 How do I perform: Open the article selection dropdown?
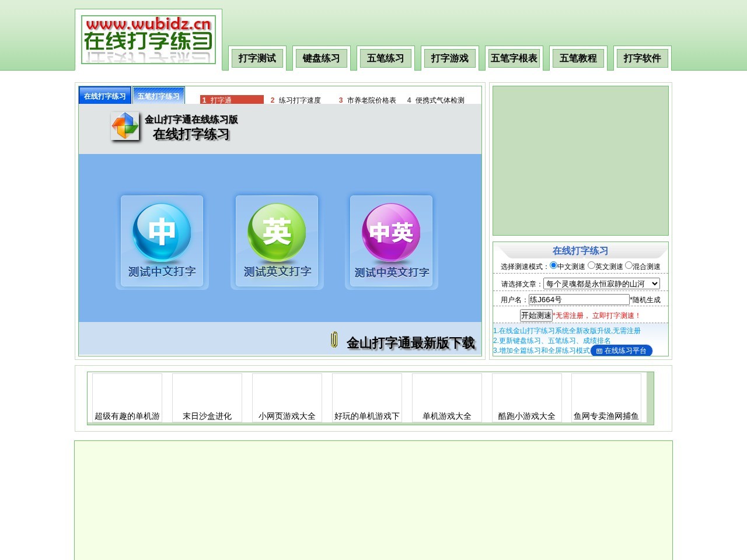602,283
